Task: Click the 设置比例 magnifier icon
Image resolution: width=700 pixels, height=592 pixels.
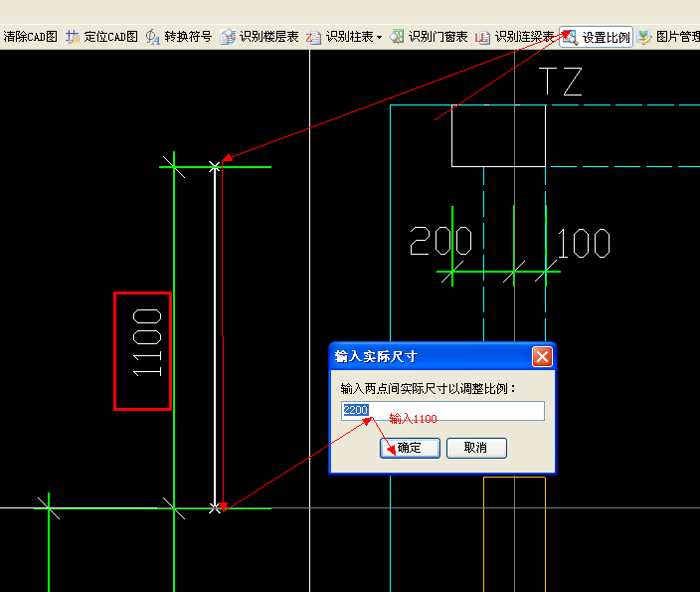Action: point(569,37)
